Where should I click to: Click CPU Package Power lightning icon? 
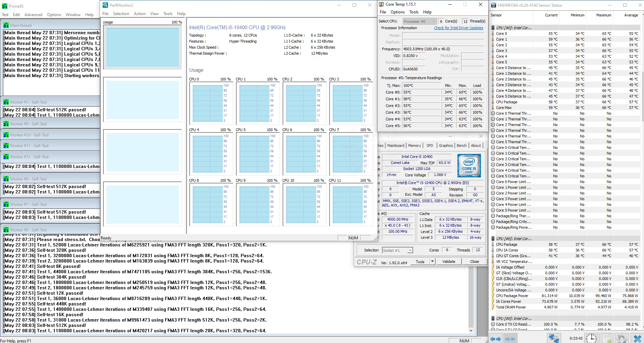(x=493, y=296)
